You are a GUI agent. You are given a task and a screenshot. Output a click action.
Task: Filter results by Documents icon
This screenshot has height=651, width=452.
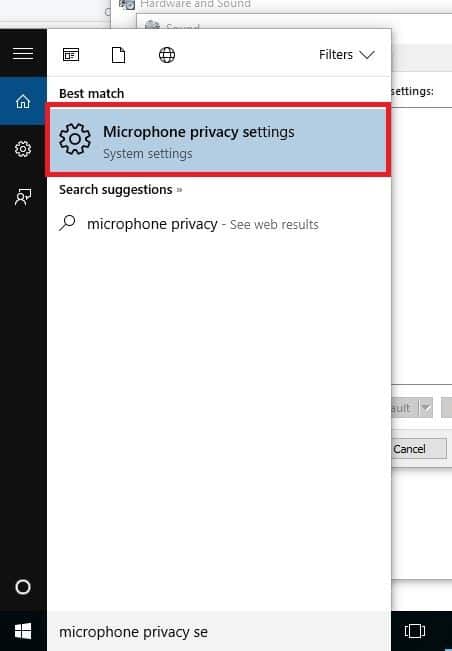pyautogui.click(x=118, y=55)
